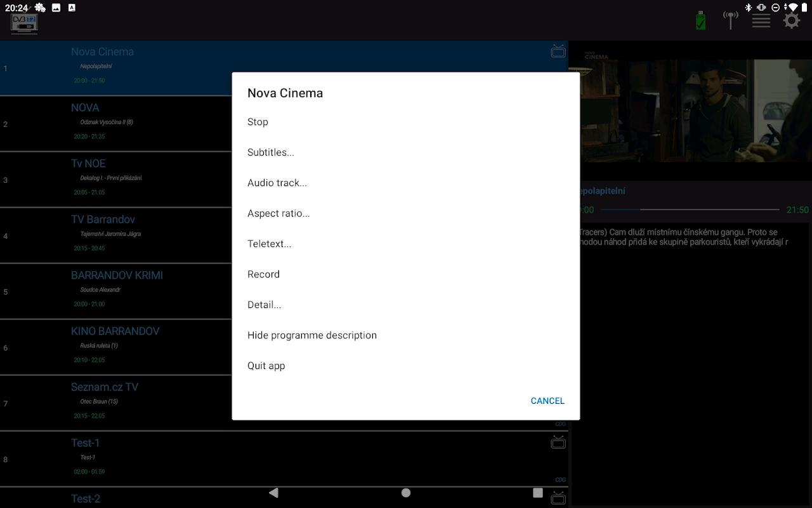The image size is (812, 508).
Task: Open the hamburger list menu icon
Action: (761, 21)
